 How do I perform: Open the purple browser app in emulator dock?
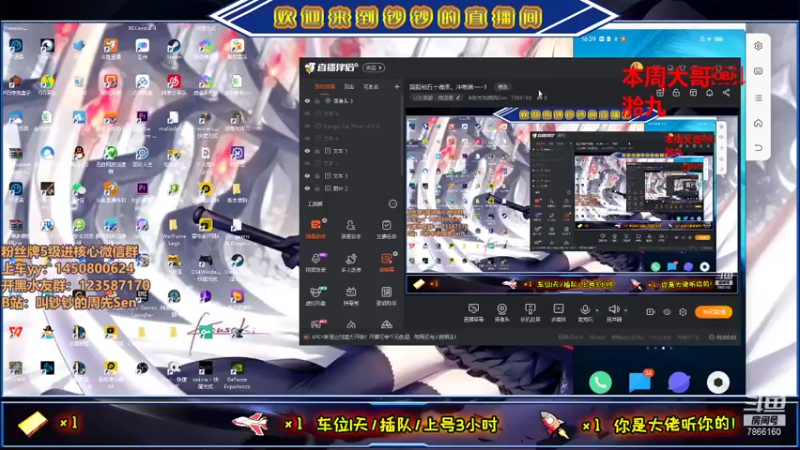point(679,382)
